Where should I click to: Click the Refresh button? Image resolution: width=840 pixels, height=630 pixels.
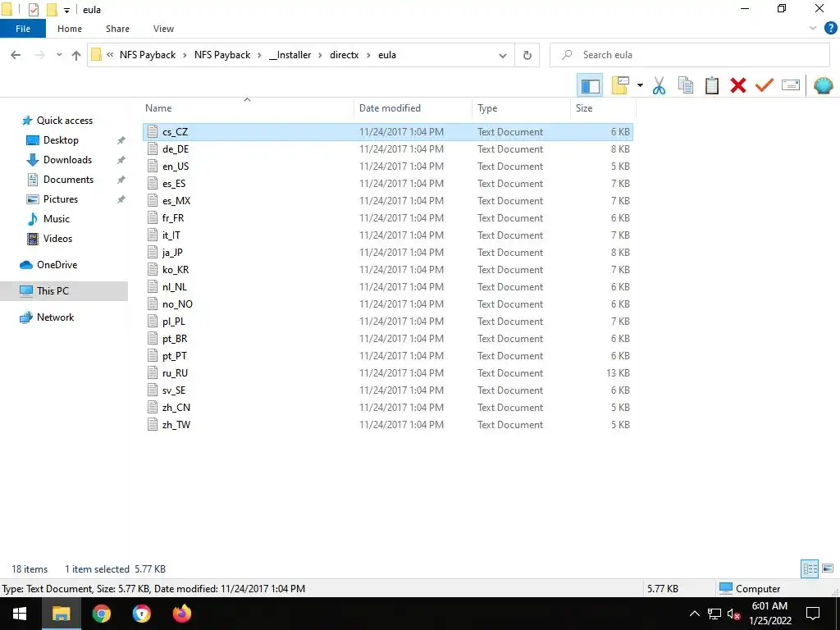[x=527, y=55]
